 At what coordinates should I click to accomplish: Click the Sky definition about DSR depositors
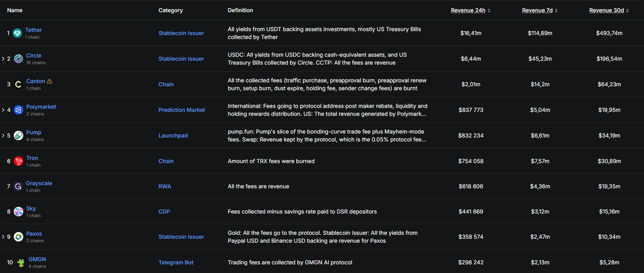pos(302,212)
